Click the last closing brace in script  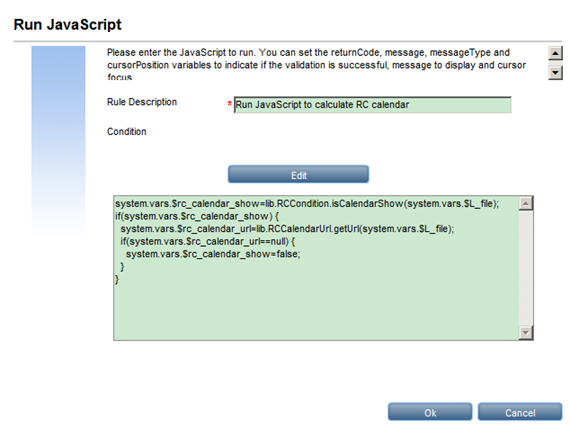(x=117, y=279)
